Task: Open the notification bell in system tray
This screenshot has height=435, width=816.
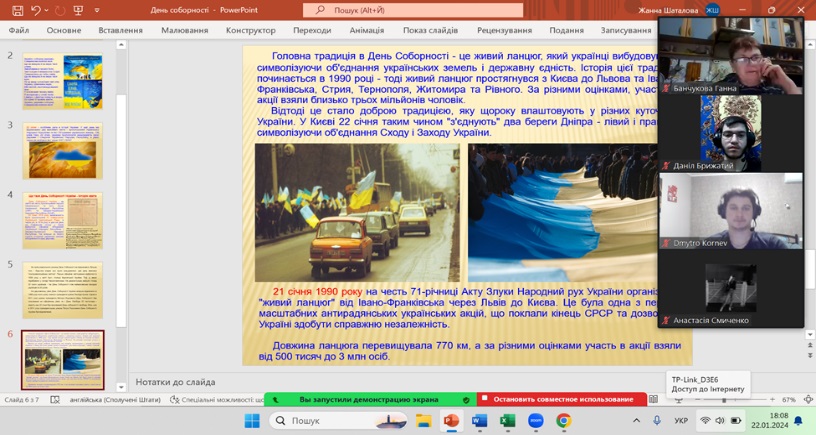Action: (798, 420)
